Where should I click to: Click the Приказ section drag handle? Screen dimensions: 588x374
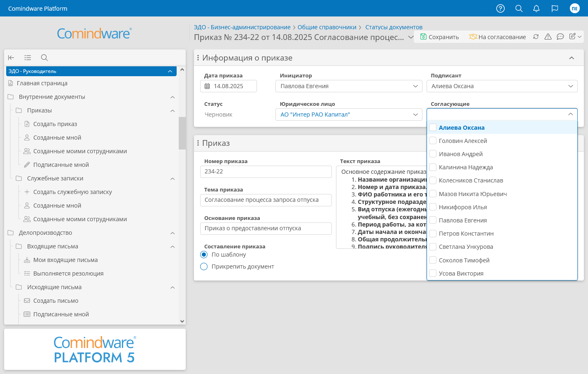coord(198,143)
